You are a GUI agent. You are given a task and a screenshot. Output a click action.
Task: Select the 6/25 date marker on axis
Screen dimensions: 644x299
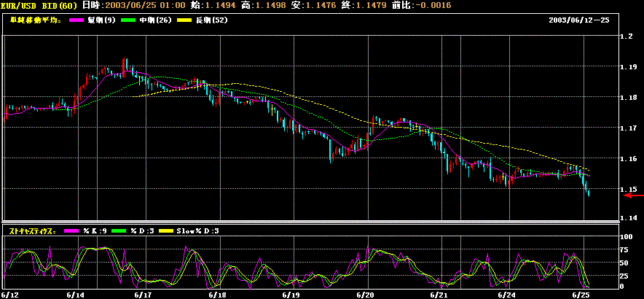[x=580, y=295]
